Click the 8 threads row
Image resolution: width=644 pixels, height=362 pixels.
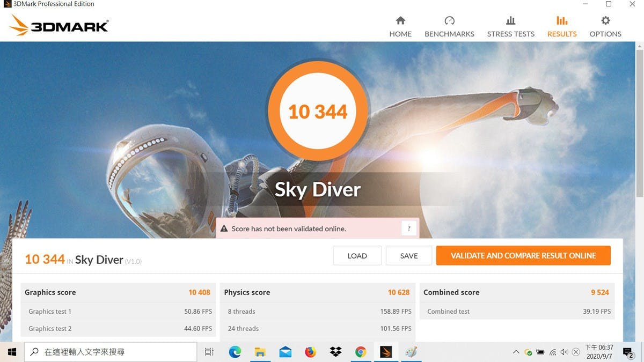[318, 312]
